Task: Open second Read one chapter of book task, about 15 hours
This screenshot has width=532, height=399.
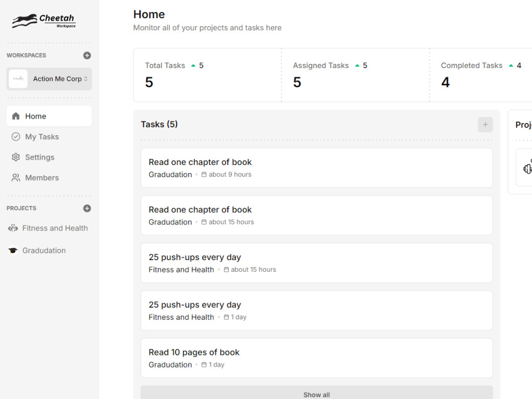Action: point(317,215)
